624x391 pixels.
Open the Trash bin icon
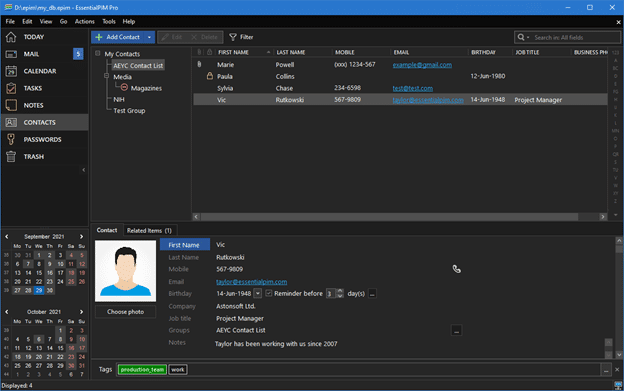point(11,157)
